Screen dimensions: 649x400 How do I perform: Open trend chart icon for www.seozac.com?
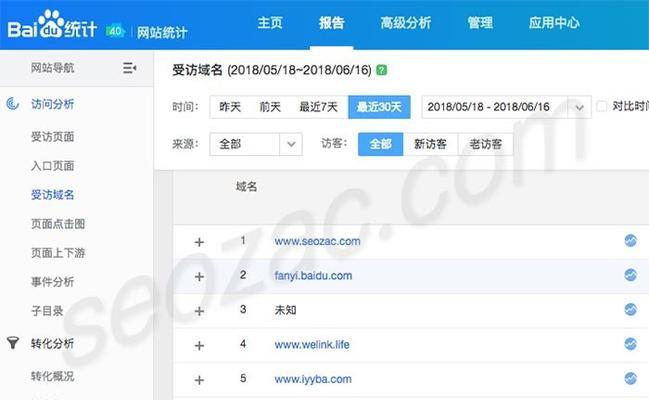[630, 240]
